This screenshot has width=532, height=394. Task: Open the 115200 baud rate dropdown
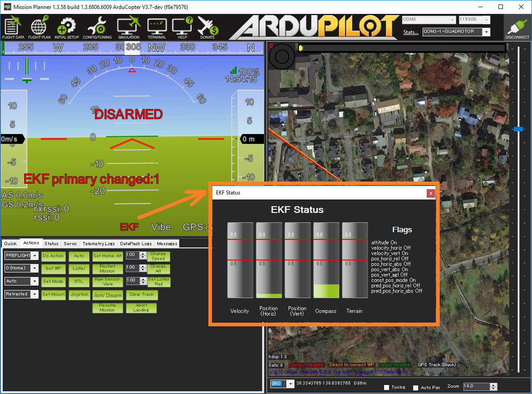[x=487, y=20]
